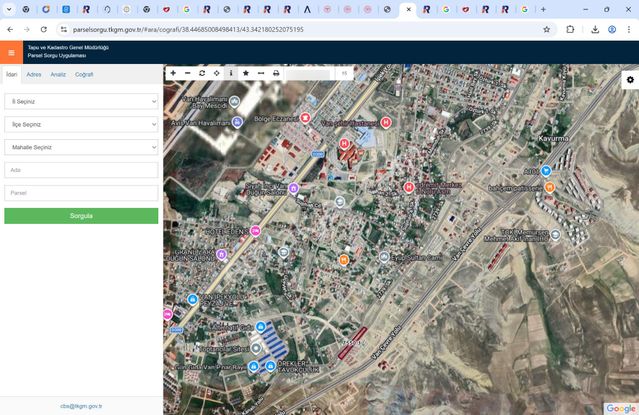Open map settings gear icon

click(630, 80)
